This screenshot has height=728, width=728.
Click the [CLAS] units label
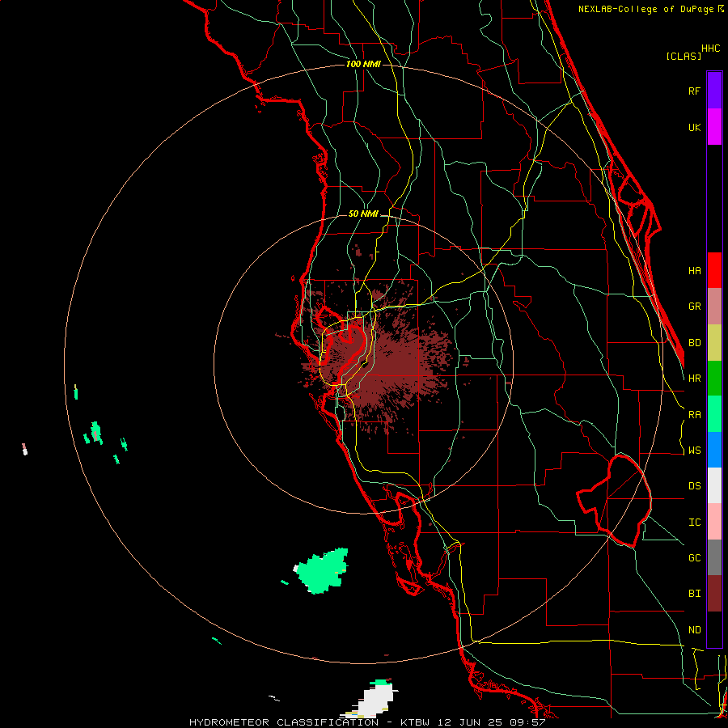684,57
